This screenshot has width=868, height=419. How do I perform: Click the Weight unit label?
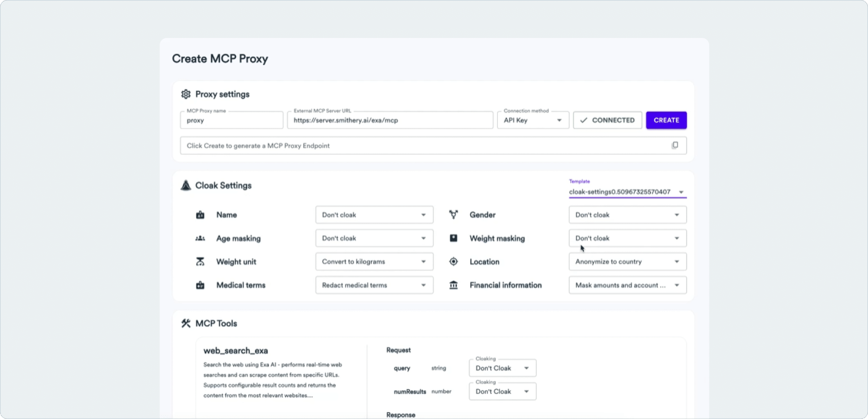point(236,262)
